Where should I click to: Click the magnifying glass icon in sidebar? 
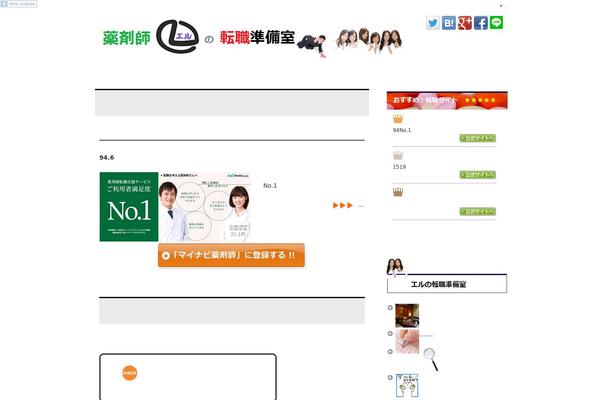431,359
